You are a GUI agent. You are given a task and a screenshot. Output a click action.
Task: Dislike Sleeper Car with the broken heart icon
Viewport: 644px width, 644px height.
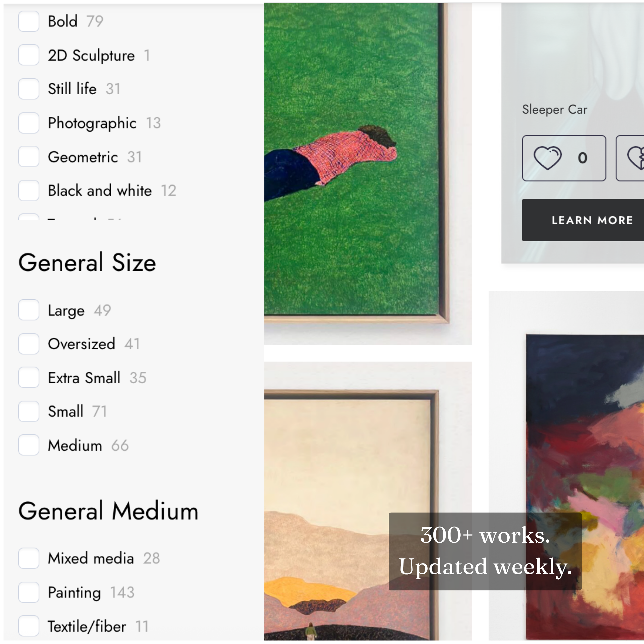(x=630, y=158)
